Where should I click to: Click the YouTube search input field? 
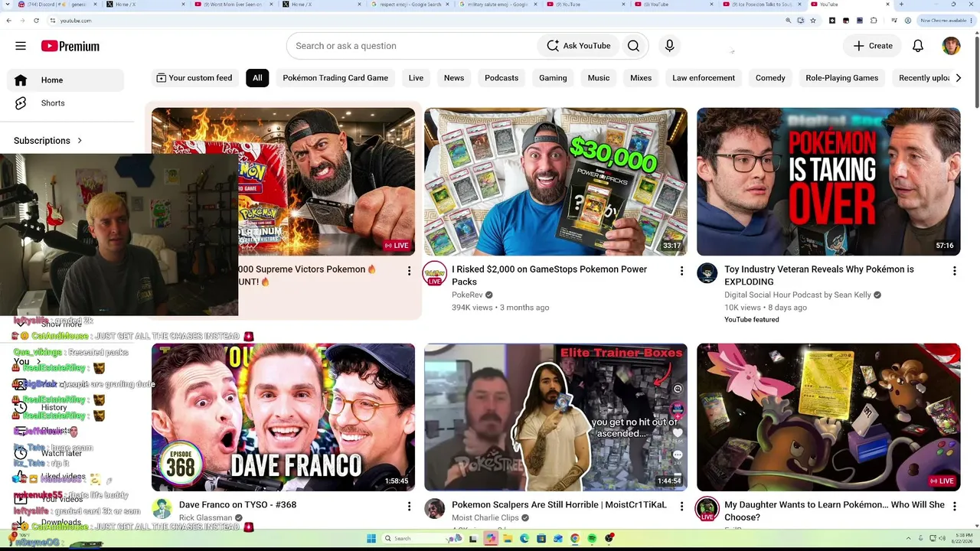coord(413,46)
